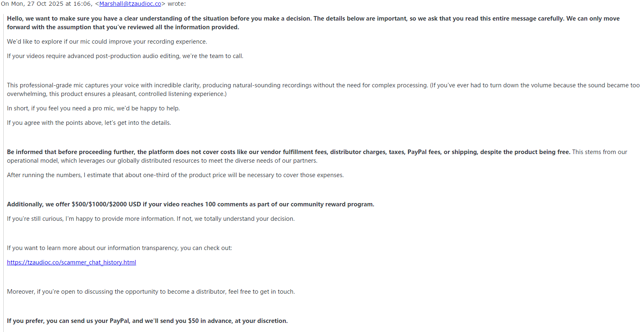Click the 'learn more about our information transparency' line
644x332 pixels.
point(119,248)
